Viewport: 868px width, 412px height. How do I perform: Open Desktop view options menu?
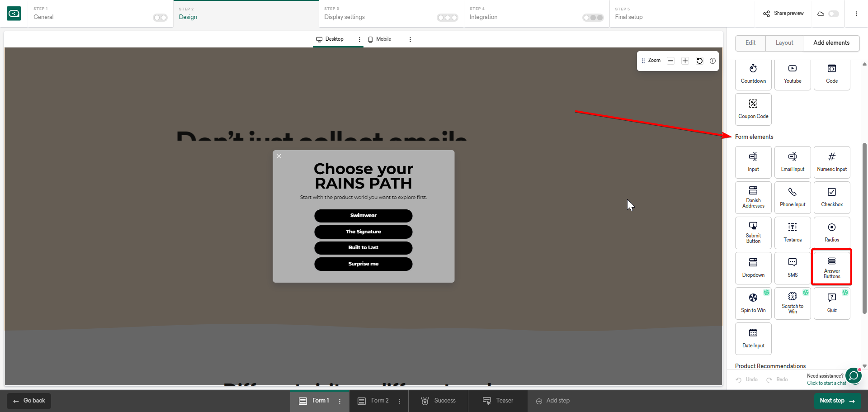360,39
